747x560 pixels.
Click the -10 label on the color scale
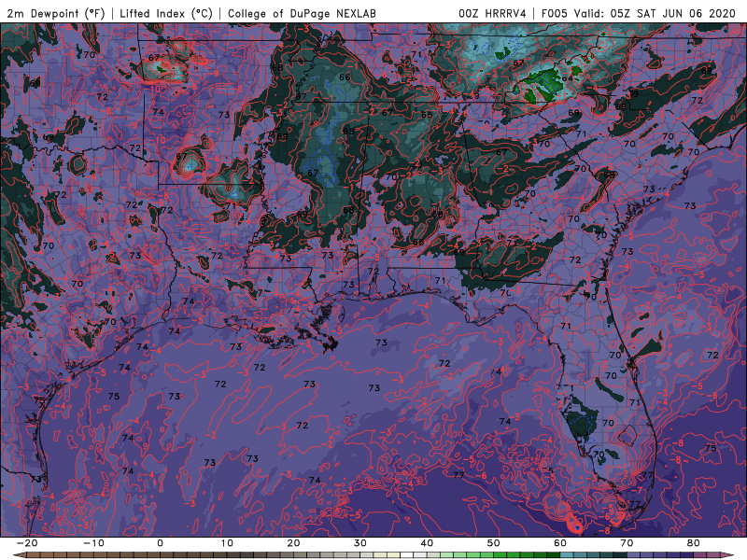coord(93,543)
